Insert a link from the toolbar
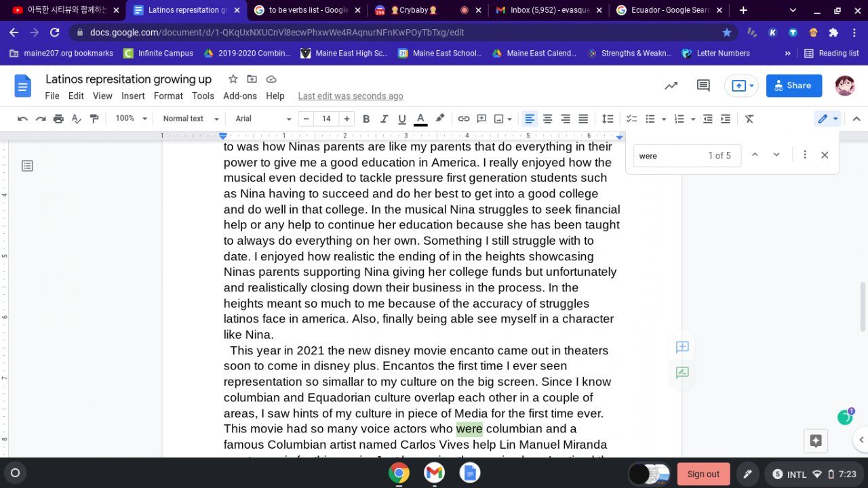This screenshot has width=868, height=488. click(x=464, y=119)
